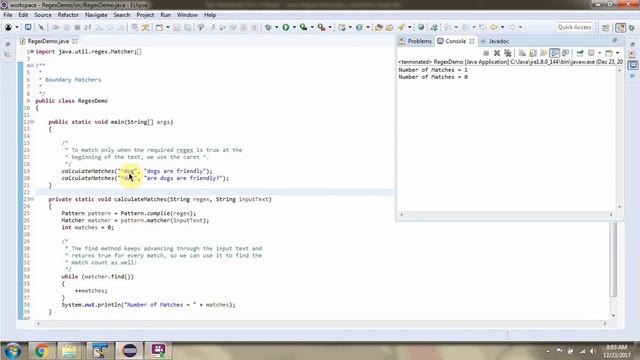Toggle Scroll Lock in Console toolbar
This screenshot has width=640, height=360.
point(533,53)
